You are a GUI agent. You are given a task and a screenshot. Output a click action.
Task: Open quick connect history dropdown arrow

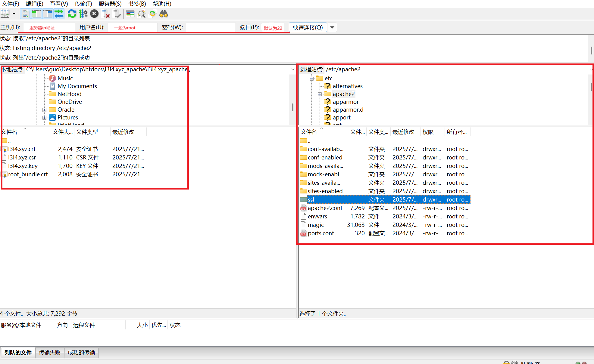pos(332,27)
